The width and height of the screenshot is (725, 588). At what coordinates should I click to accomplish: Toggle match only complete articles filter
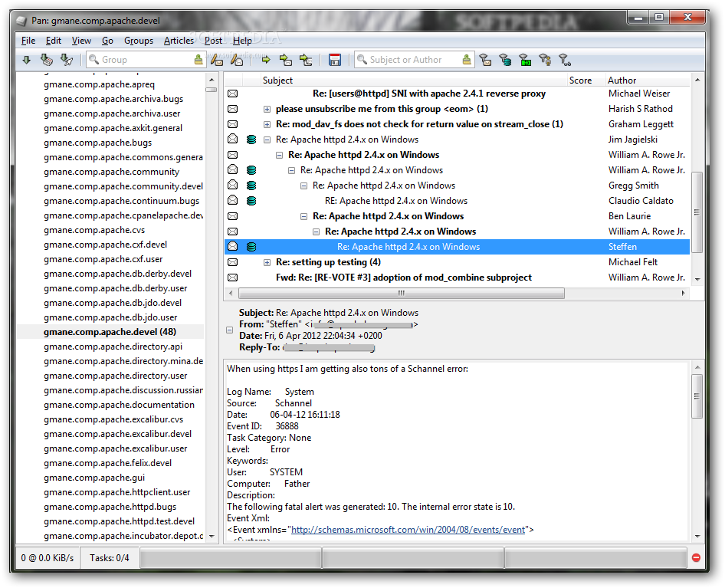[525, 60]
